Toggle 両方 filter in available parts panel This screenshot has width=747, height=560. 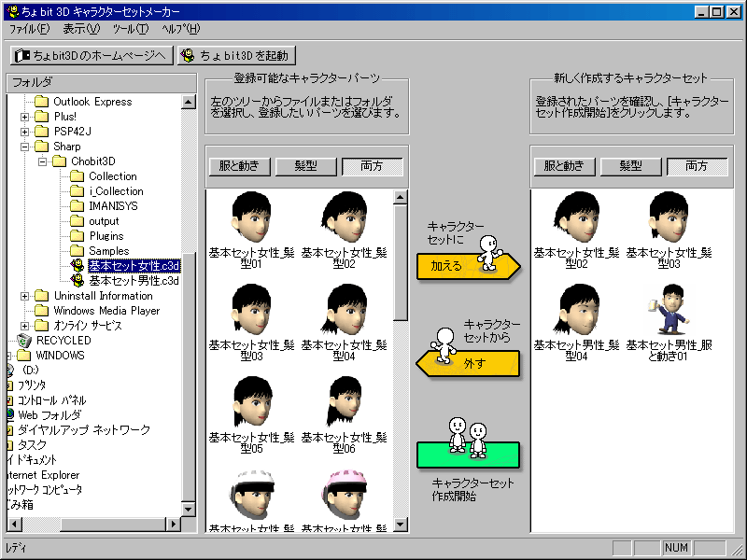(372, 166)
